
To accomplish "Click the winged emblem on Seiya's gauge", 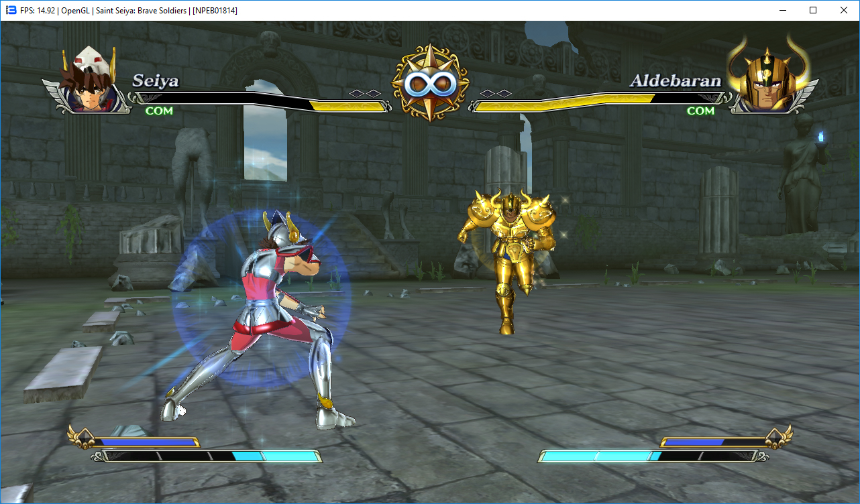I will [81, 437].
